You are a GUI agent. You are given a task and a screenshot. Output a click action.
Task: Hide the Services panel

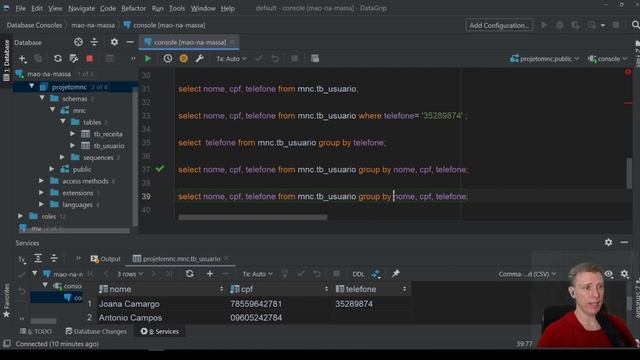[624, 242]
